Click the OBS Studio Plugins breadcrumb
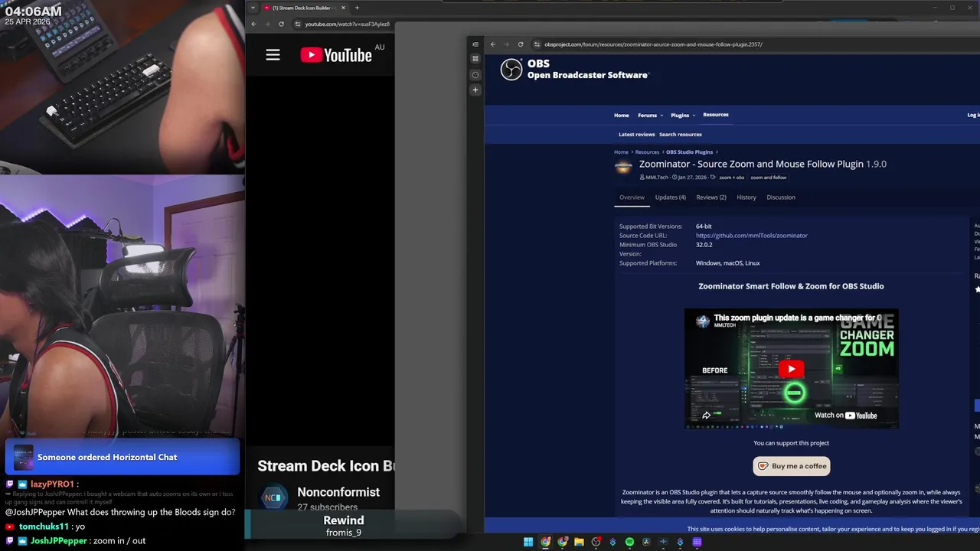980x551 pixels. [689, 152]
